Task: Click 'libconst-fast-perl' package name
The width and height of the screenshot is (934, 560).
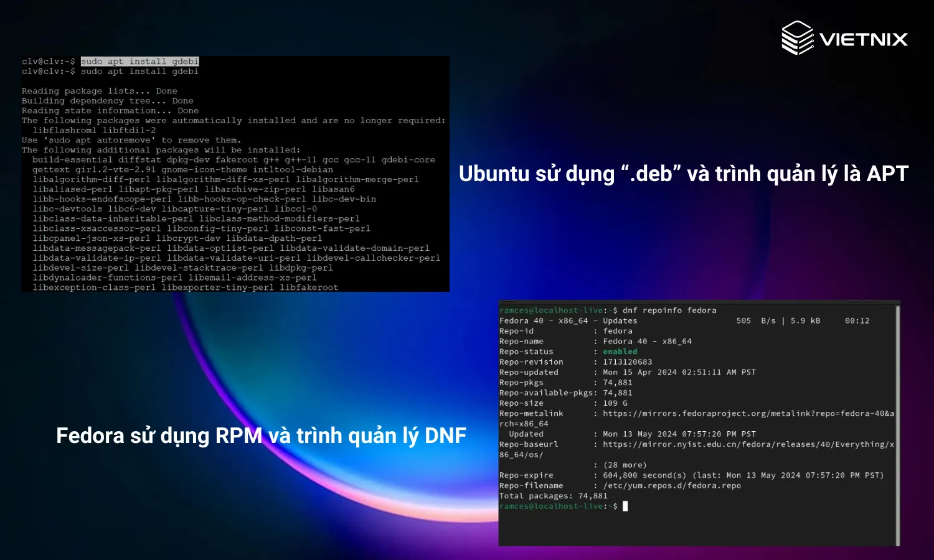Action: [323, 228]
